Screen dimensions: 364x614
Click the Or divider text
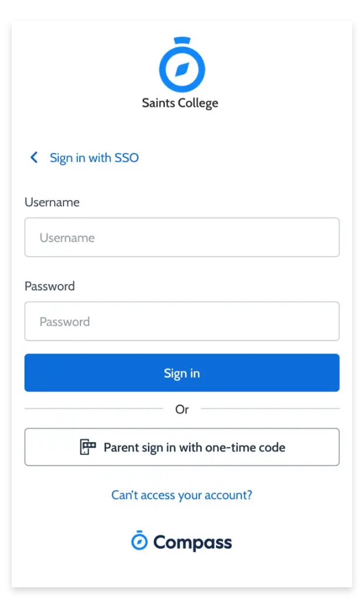pyautogui.click(x=182, y=409)
